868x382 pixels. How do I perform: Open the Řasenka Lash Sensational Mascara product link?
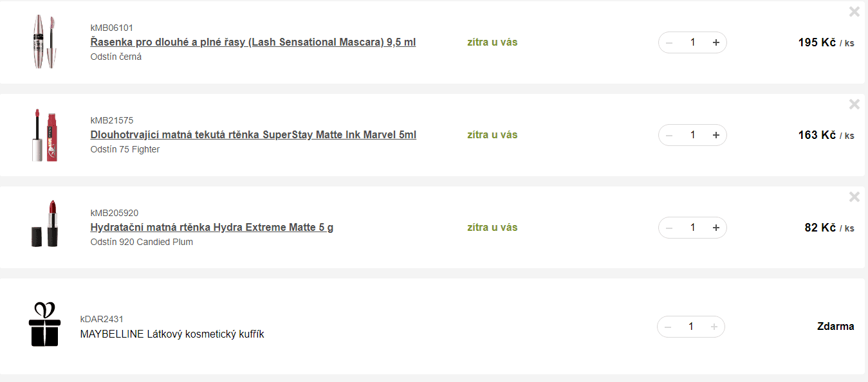(253, 42)
